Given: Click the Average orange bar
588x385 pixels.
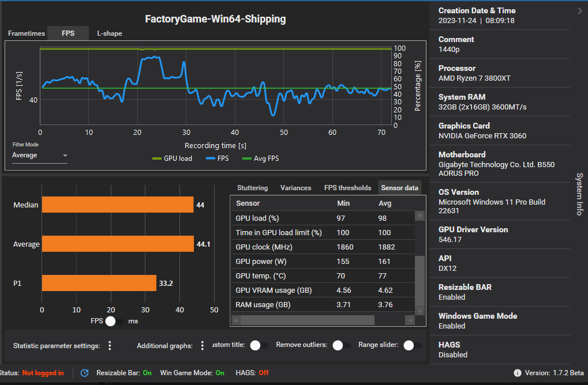Looking at the screenshot, I should click(x=118, y=244).
